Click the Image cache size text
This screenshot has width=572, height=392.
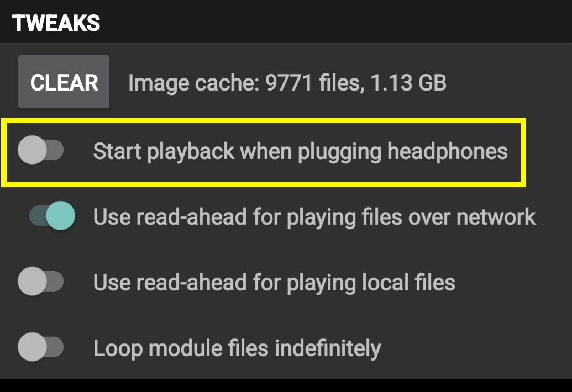(287, 83)
